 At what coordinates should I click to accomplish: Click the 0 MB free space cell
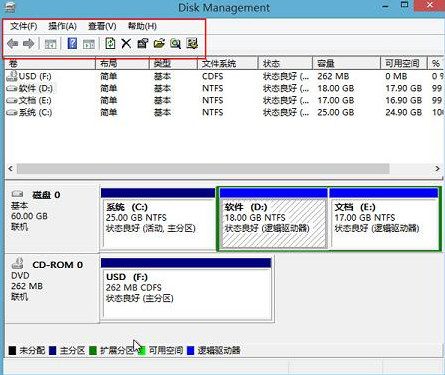(x=396, y=76)
